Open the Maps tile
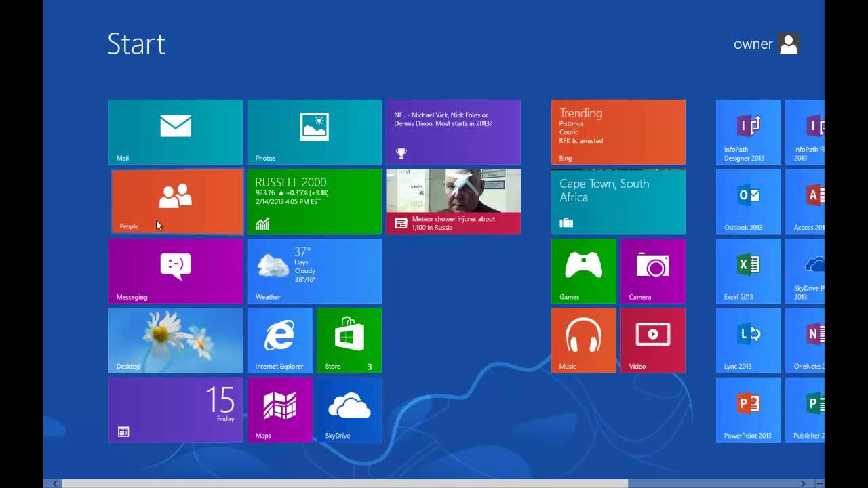The width and height of the screenshot is (868, 488). [x=279, y=410]
